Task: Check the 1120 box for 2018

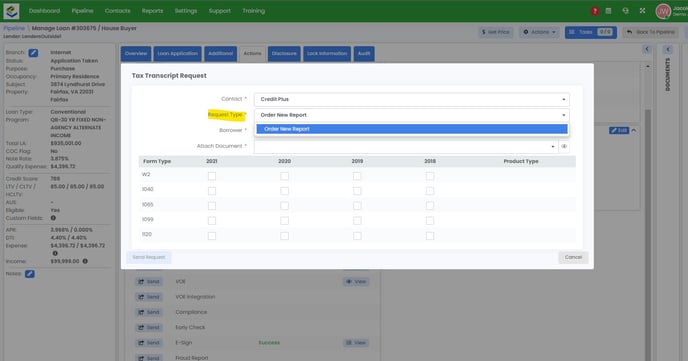Action: [x=430, y=236]
